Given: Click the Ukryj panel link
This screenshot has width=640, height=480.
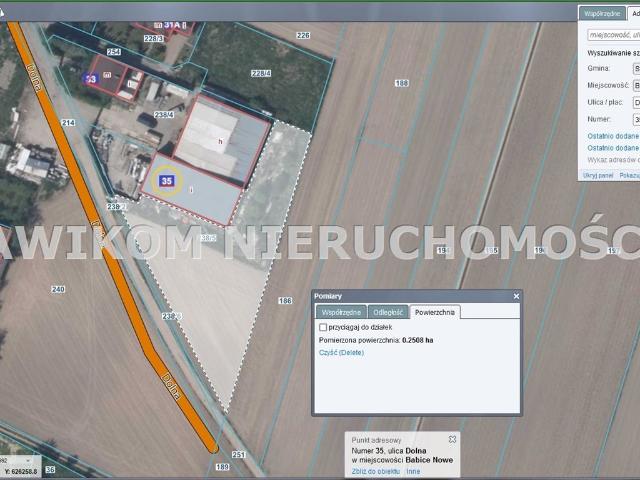Looking at the screenshot, I should tap(598, 175).
